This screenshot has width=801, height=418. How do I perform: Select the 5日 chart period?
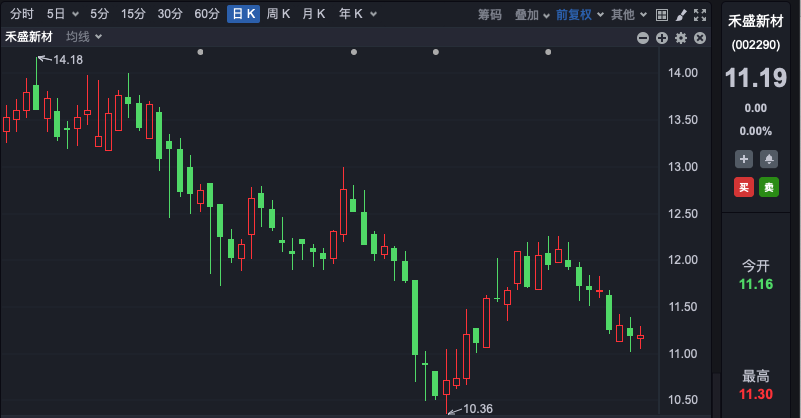[x=56, y=14]
